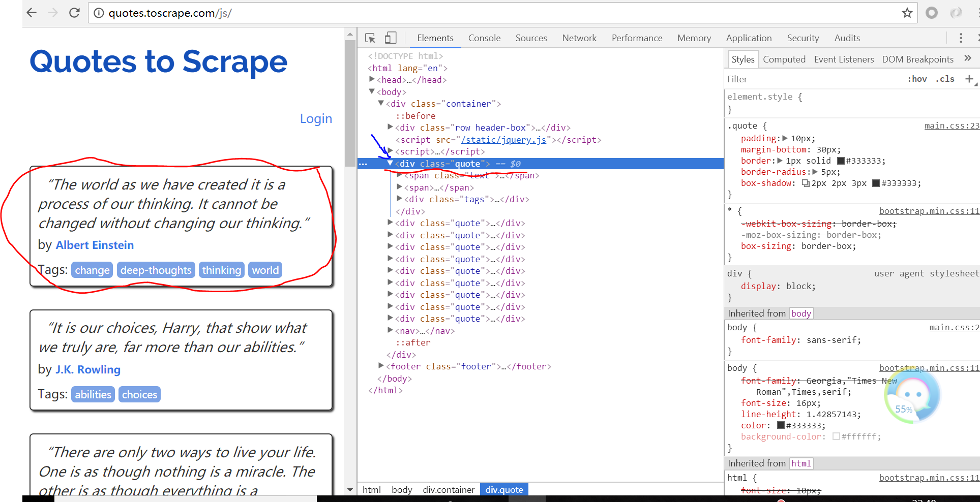Toggle the :hov element state panel
This screenshot has width=980, height=502.
point(917,79)
